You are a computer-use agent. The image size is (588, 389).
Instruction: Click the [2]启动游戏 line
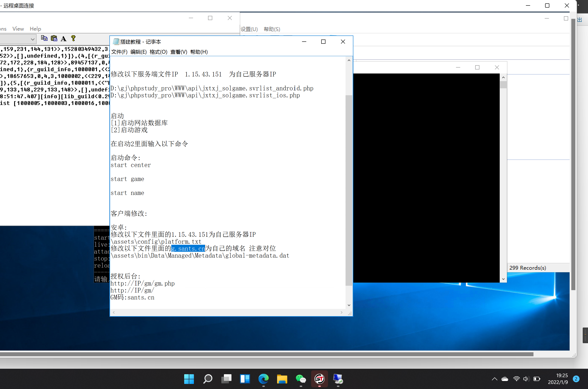(129, 130)
